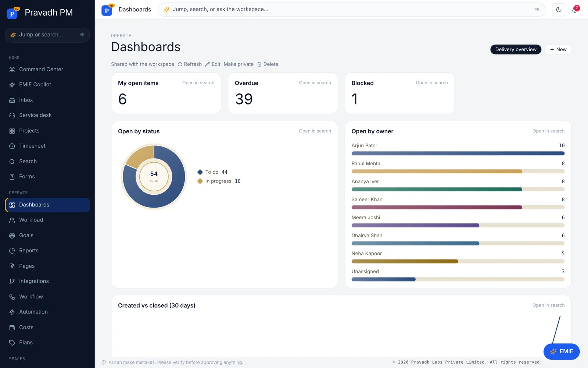Open in search for Open by owner
The width and height of the screenshot is (588, 368).
[x=549, y=131]
